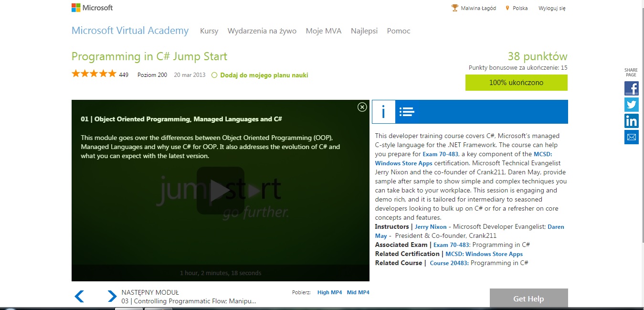Toggle 'Dodaj do mojego planu nauki'
The height and width of the screenshot is (310, 644).
point(260,75)
